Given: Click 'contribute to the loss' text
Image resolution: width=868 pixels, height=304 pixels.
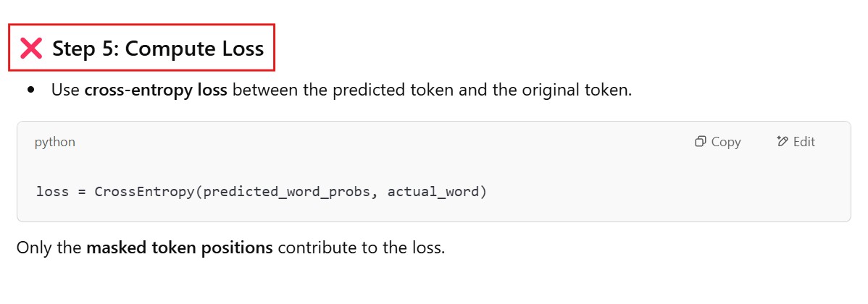Looking at the screenshot, I should [361, 248].
